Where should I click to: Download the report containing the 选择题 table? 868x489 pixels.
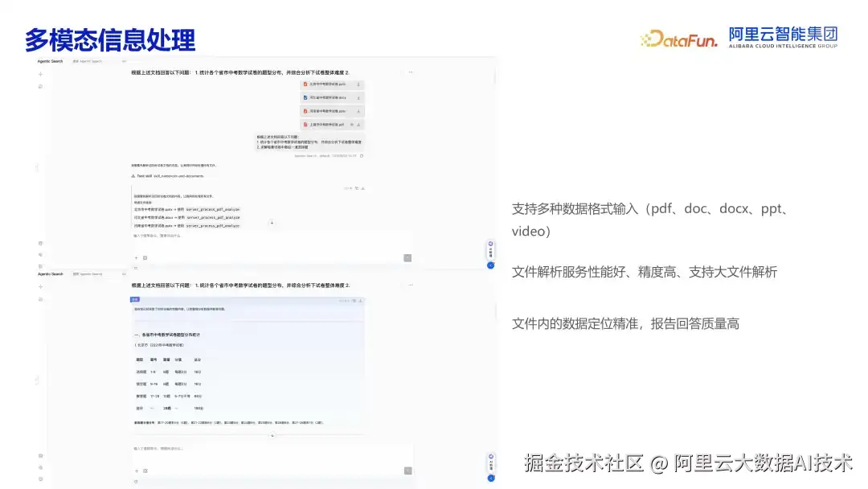361,301
